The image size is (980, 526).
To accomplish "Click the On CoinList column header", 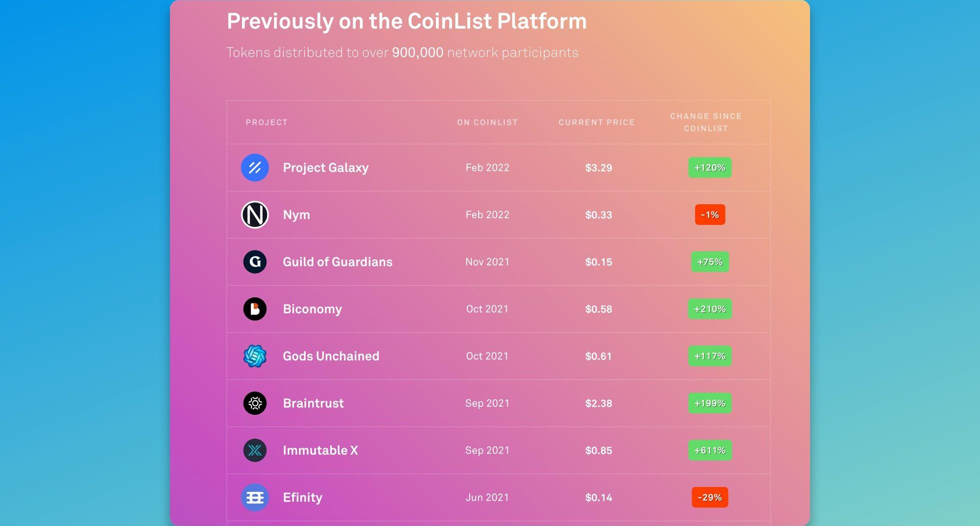I will tap(487, 122).
